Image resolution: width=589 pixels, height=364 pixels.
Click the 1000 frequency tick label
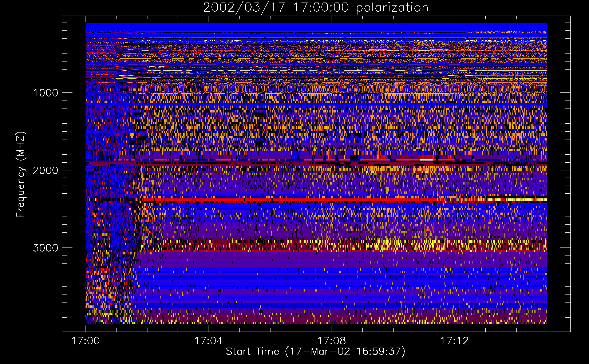46,93
